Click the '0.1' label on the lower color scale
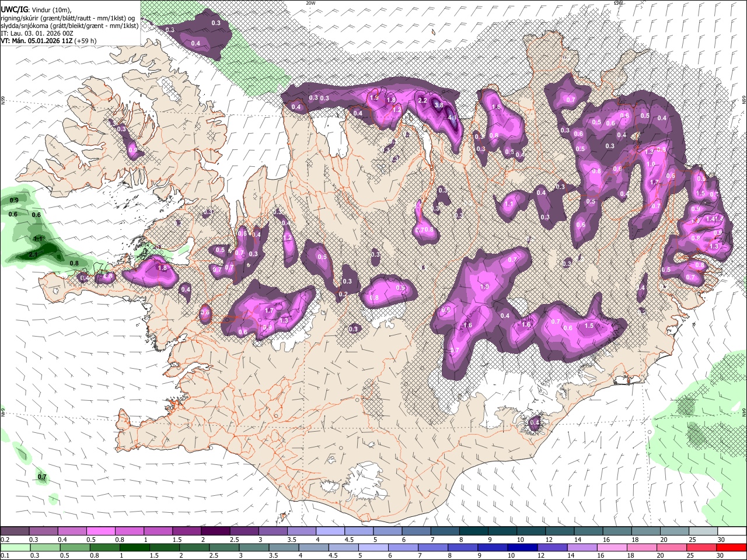 (x=5, y=556)
